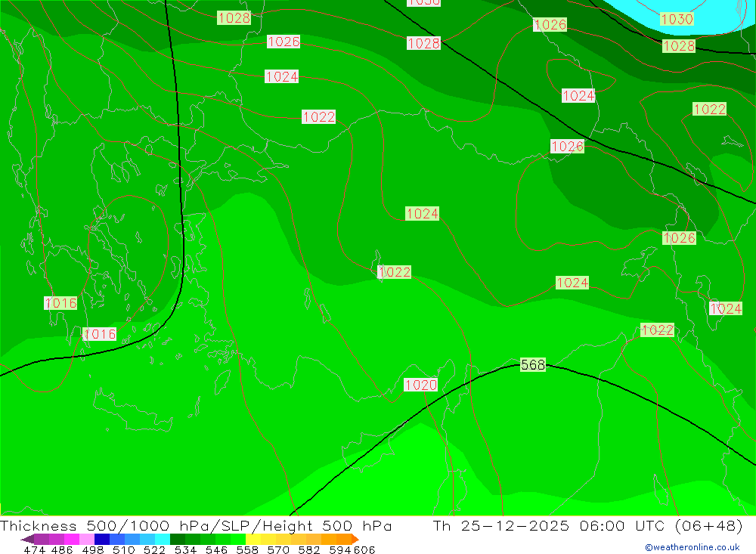Click the forecast date 'Th 25-12-2025 06:00 UTC'
756x554 pixels.
551,525
